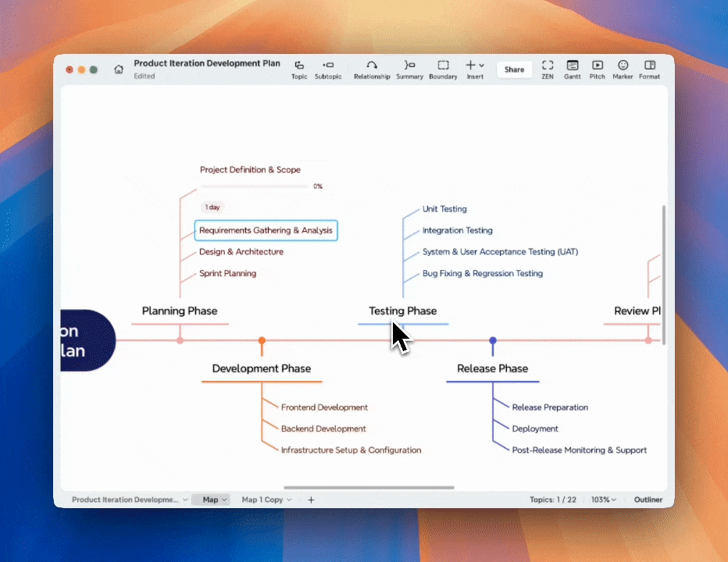Enter ZEN focus mode
Viewport: 728px width, 562px height.
548,69
